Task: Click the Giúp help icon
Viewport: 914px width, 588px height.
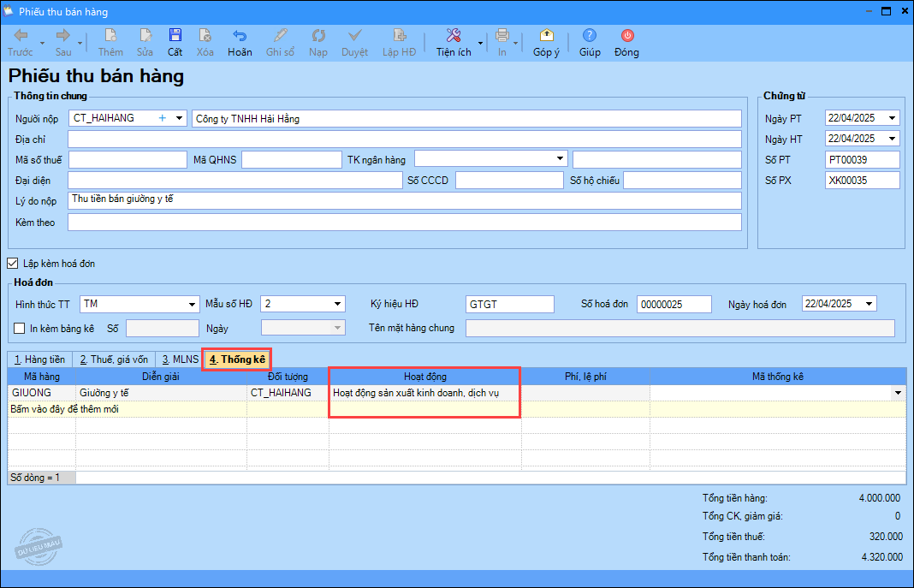Action: 590,36
